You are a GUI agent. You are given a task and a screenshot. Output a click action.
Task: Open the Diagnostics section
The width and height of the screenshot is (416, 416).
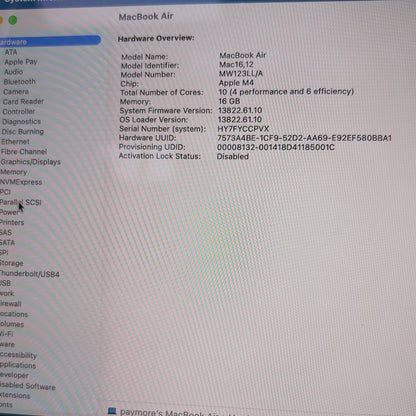(21, 122)
